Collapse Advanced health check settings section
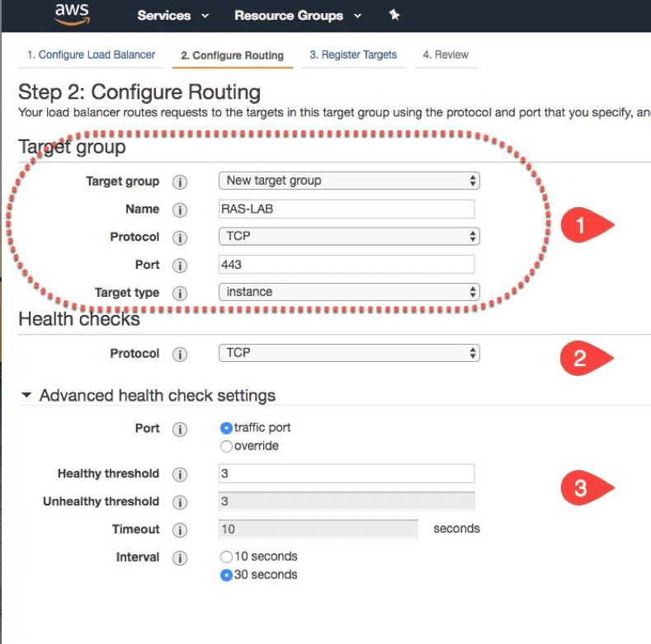The width and height of the screenshot is (651, 644). pyautogui.click(x=26, y=395)
